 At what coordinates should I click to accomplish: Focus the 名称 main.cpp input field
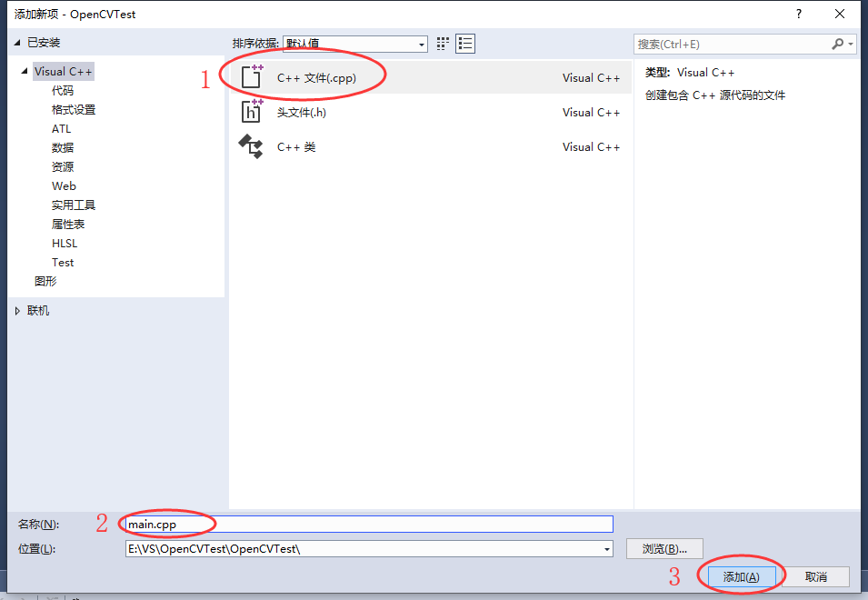369,525
